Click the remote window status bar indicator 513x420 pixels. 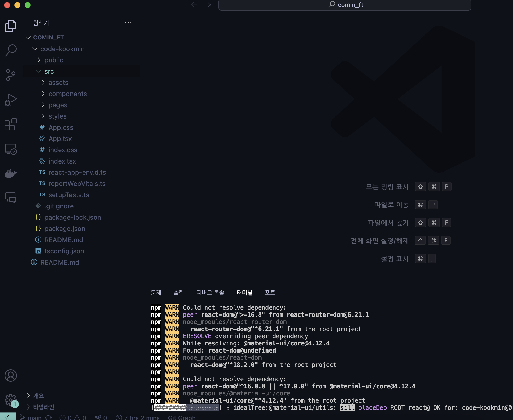tap(8, 417)
